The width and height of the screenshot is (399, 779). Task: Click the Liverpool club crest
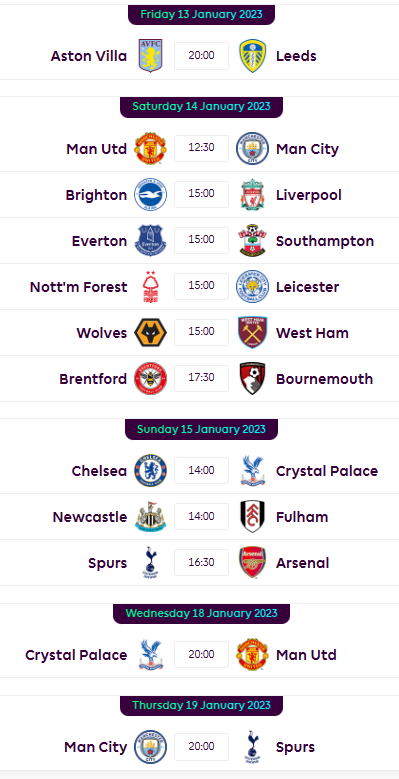pyautogui.click(x=252, y=195)
